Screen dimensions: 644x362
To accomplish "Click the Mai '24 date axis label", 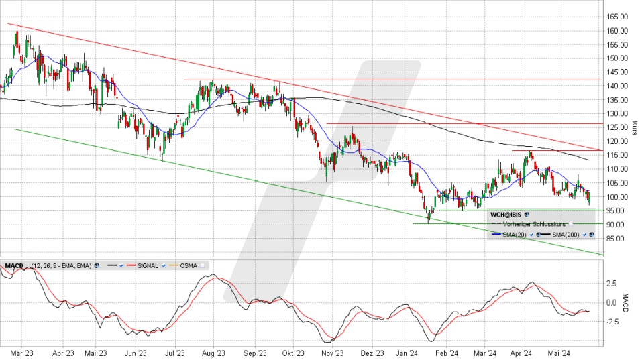I will [559, 353].
